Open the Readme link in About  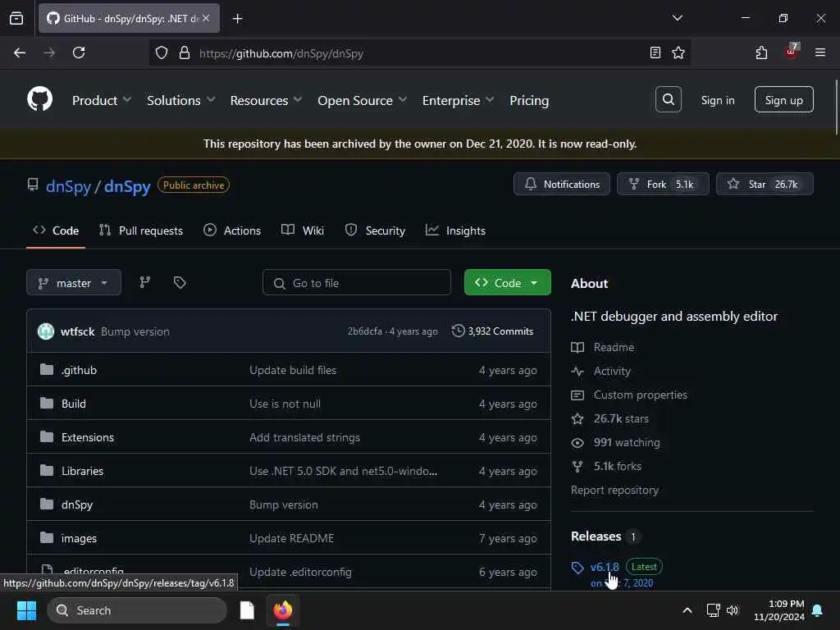[603, 347]
